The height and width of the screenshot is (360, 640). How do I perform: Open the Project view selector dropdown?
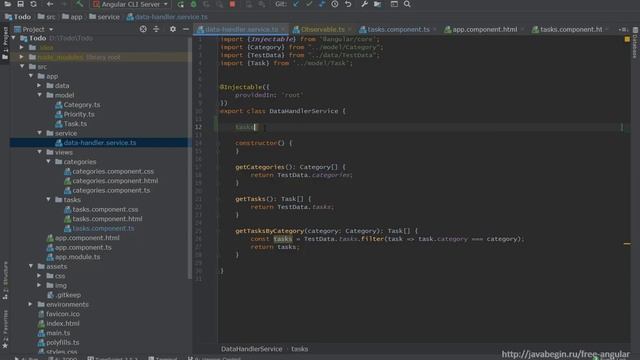(33, 29)
